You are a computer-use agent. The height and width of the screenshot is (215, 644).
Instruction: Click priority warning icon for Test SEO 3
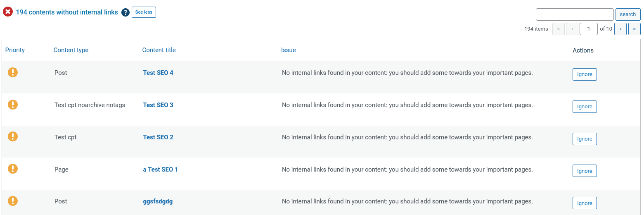13,105
